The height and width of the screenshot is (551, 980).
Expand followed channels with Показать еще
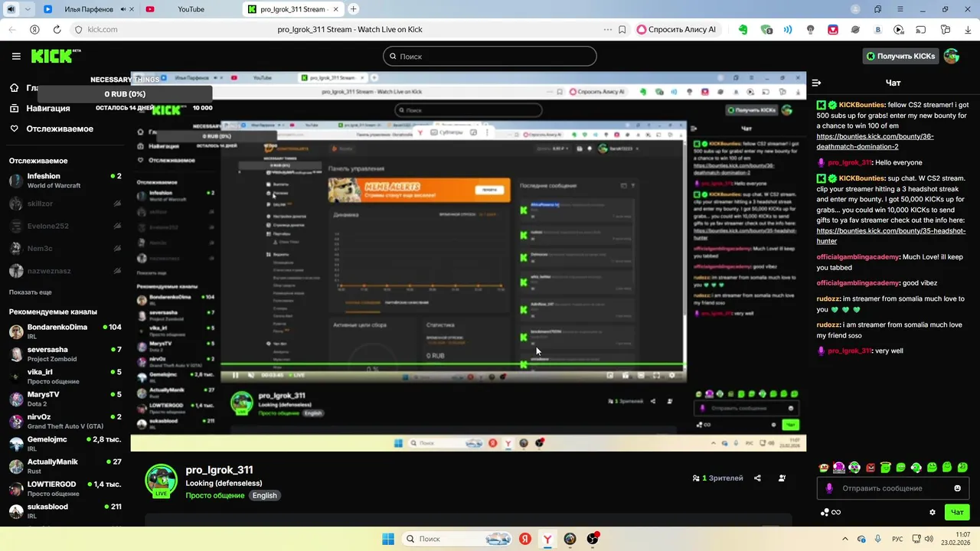tap(31, 292)
